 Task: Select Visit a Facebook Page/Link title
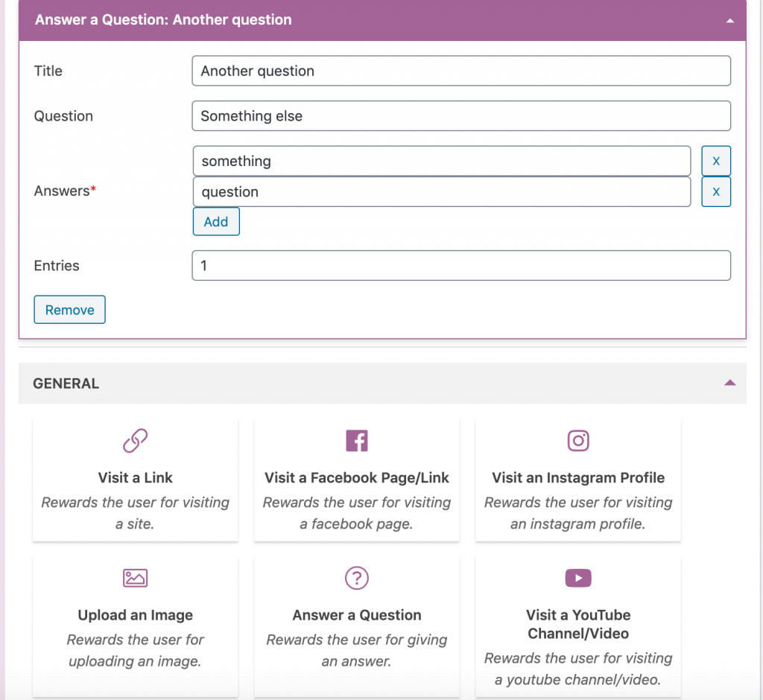[357, 477]
